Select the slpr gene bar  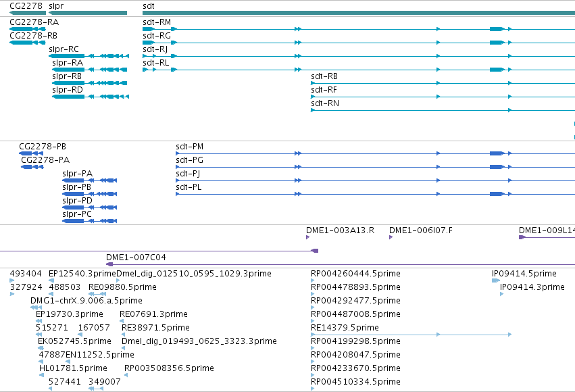88,13
